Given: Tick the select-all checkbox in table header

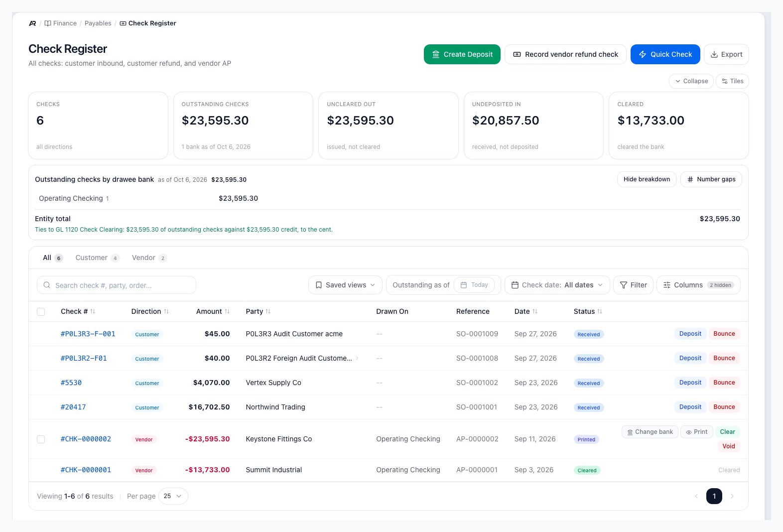Looking at the screenshot, I should (x=41, y=312).
